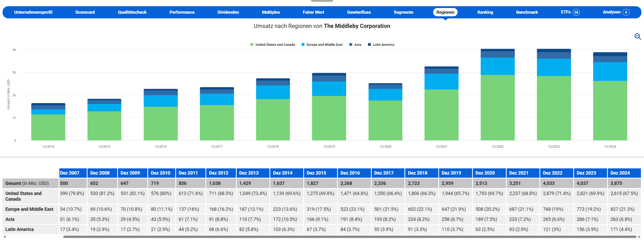
Task: Click the 12/2020 bar's light blue Europe segment
Action: (385, 95)
